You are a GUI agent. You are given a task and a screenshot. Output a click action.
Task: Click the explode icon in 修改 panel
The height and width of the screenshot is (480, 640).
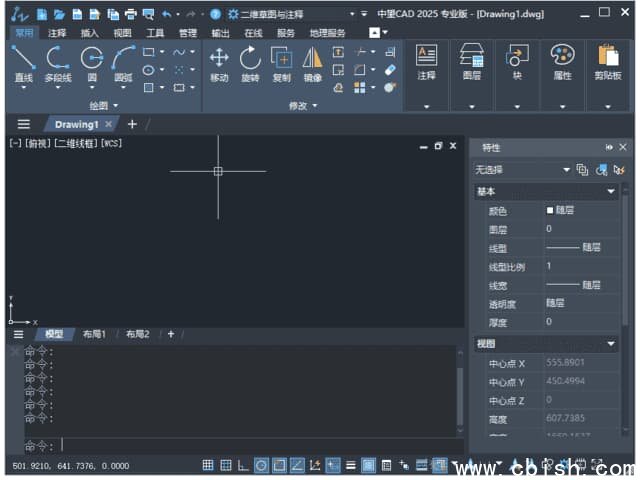(390, 87)
